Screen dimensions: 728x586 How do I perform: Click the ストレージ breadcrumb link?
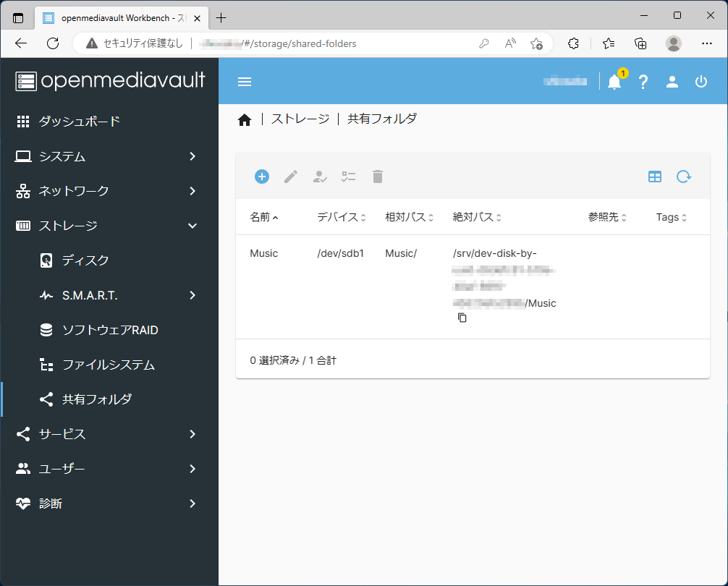pyautogui.click(x=300, y=119)
